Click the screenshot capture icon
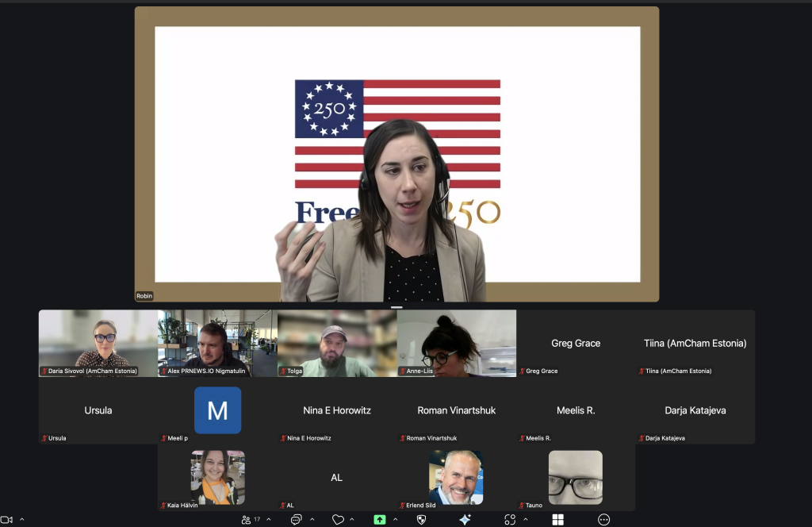This screenshot has height=527, width=812. pyautogui.click(x=510, y=520)
